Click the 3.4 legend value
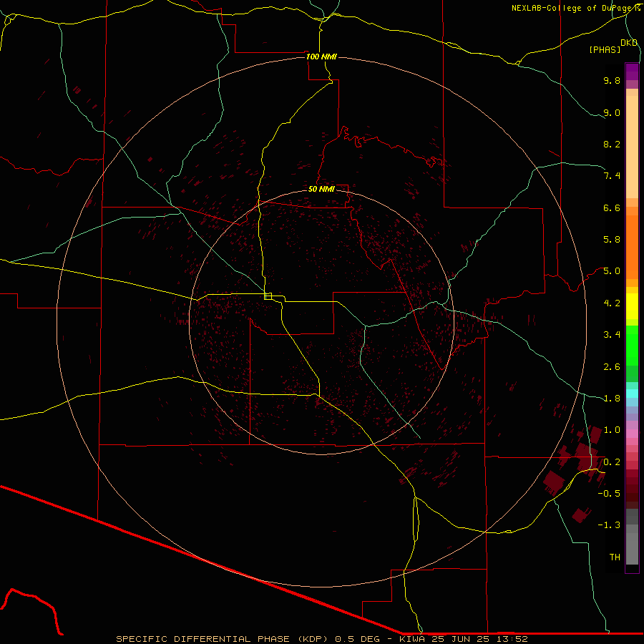The image size is (644, 644). coord(612,335)
